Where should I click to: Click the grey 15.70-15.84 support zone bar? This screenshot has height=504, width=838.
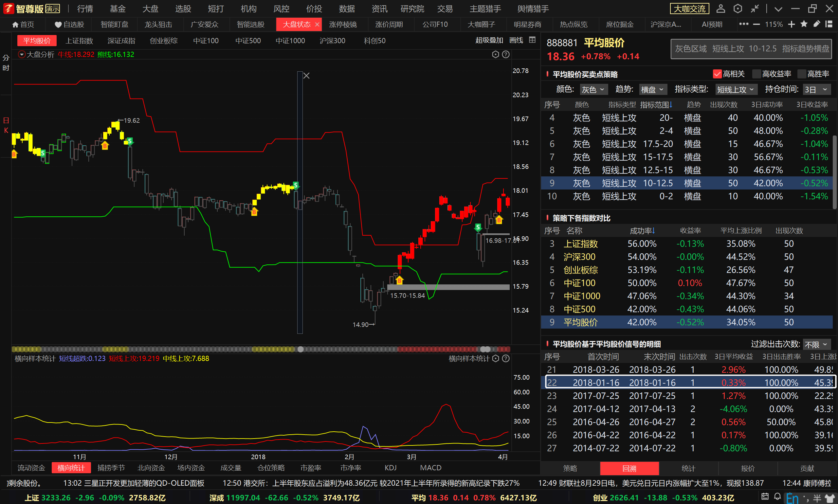tap(448, 287)
